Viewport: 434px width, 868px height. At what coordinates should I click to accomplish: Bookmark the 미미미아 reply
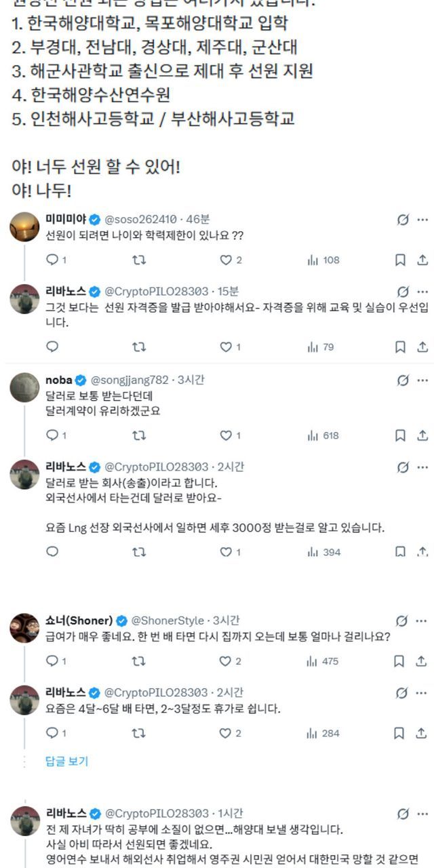(400, 260)
